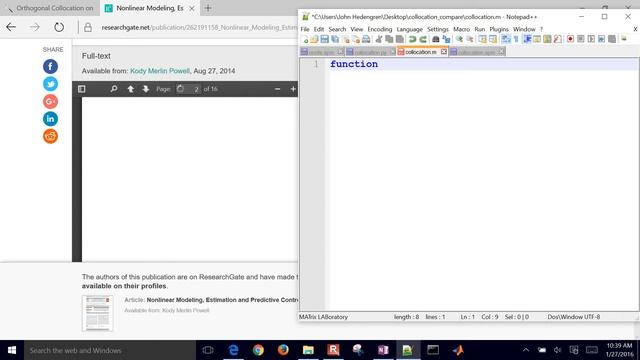Open Kody Merlin Powell profile link
Viewport: 640px width, 360px height.
tap(160, 71)
